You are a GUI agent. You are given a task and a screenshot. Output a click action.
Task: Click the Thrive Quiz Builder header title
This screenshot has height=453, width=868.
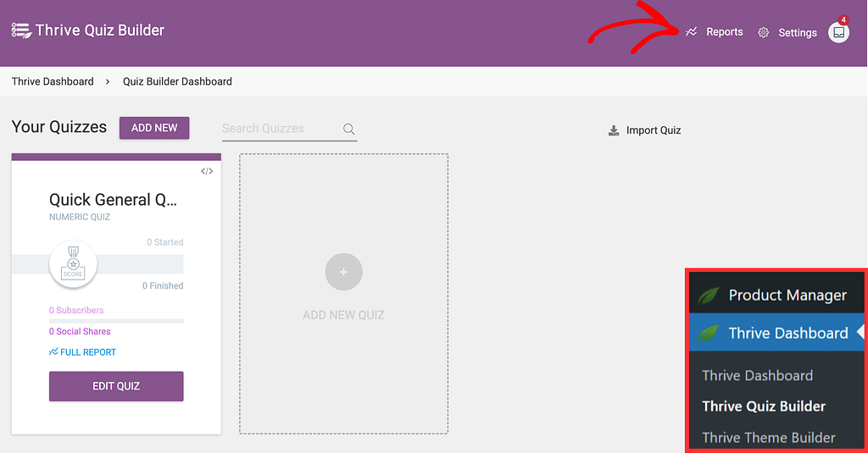(100, 30)
